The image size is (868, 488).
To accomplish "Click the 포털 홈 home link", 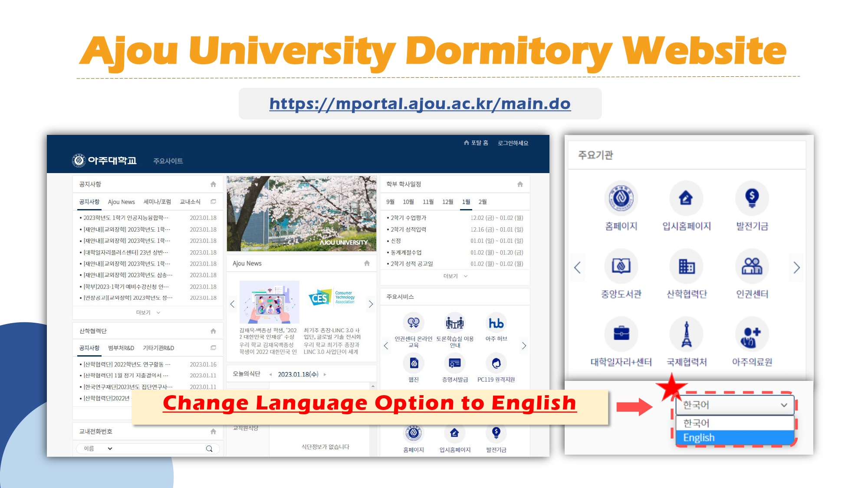I will coord(476,143).
